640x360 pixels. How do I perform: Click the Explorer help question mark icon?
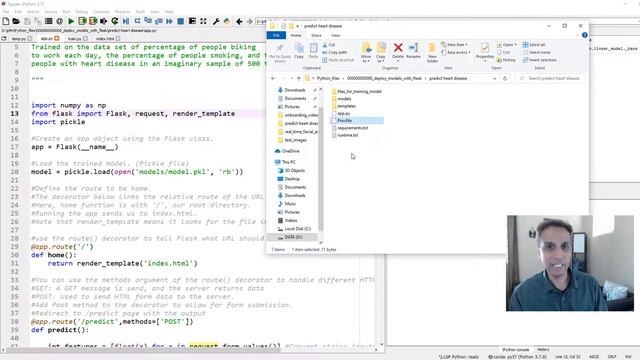tap(584, 35)
